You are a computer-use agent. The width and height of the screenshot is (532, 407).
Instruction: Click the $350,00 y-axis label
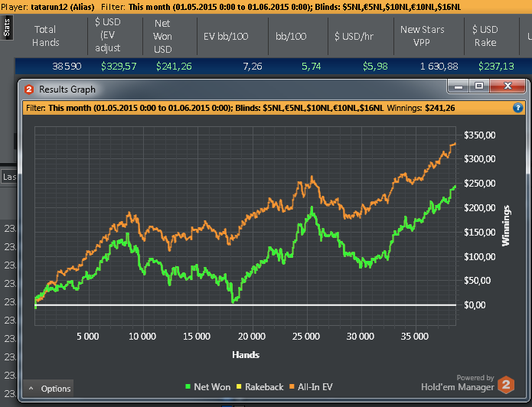pos(480,135)
